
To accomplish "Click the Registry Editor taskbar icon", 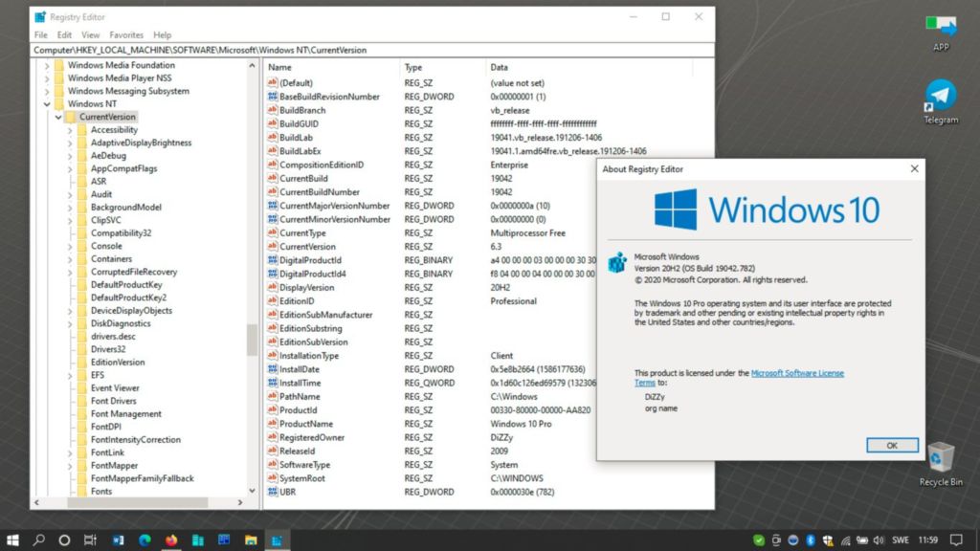I will (x=277, y=540).
